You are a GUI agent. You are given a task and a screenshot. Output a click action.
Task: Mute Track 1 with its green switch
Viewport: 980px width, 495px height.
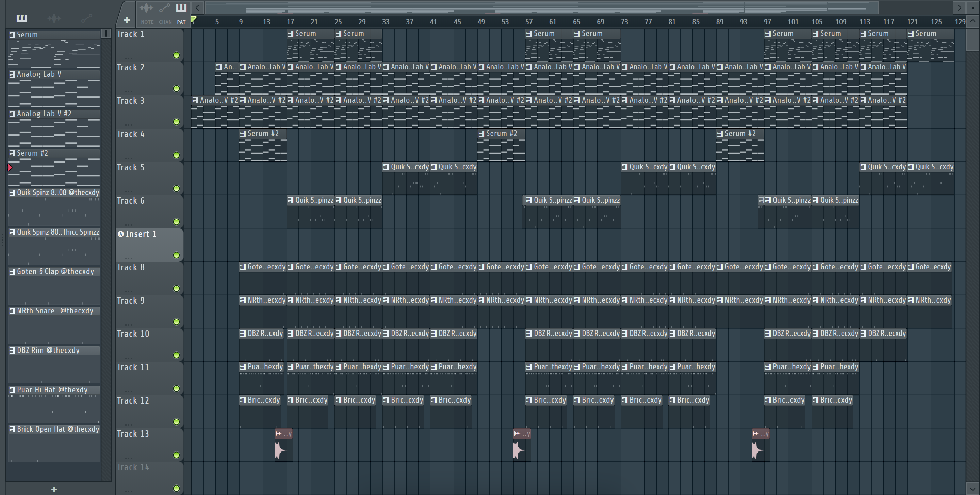[x=176, y=55]
